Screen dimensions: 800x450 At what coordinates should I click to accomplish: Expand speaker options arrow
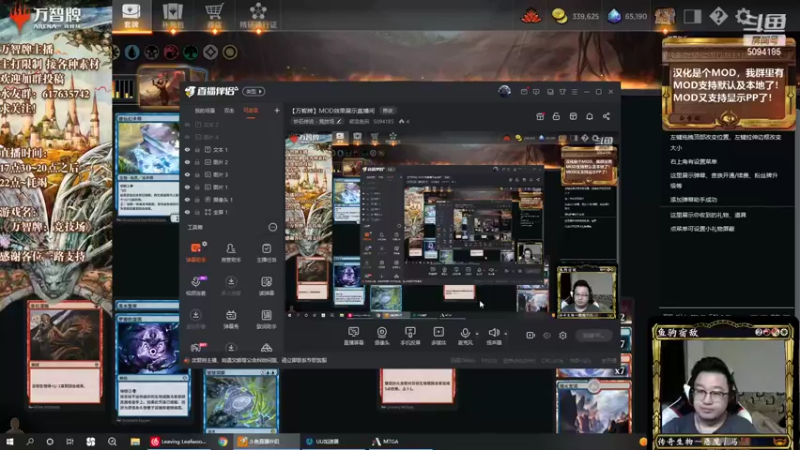coord(506,334)
